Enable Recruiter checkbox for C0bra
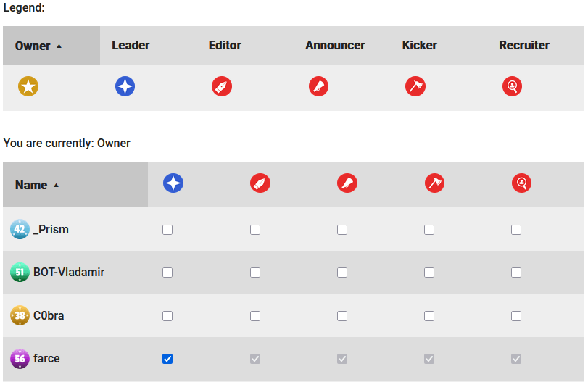 pyautogui.click(x=516, y=316)
